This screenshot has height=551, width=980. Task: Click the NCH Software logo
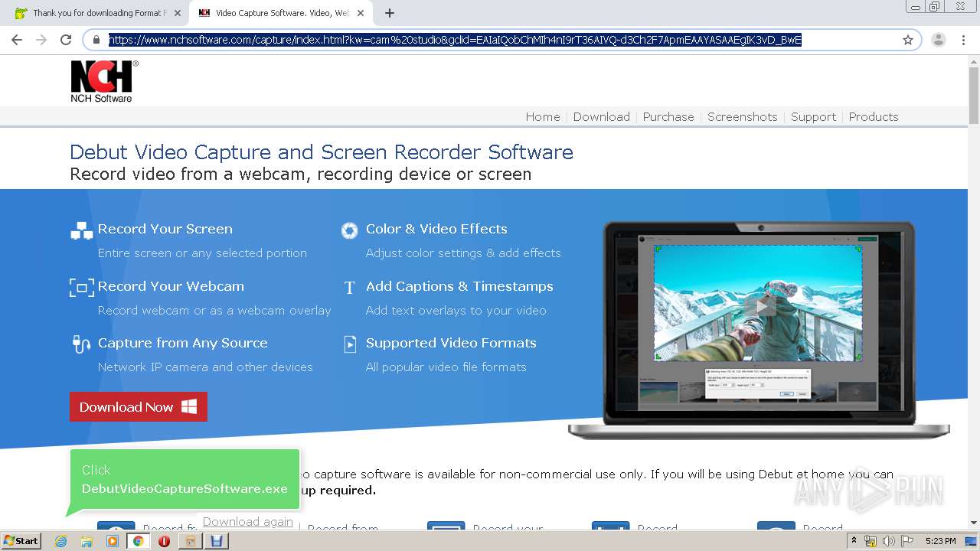point(104,81)
